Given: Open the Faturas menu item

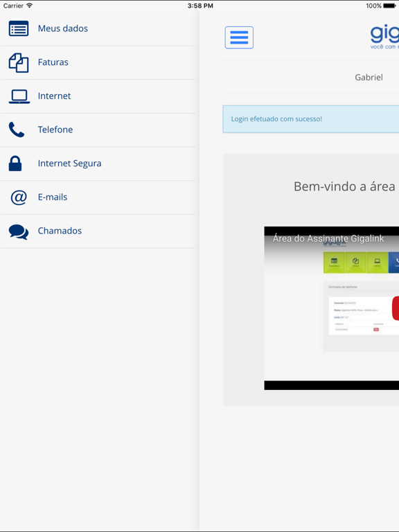Looking at the screenshot, I should (x=98, y=63).
